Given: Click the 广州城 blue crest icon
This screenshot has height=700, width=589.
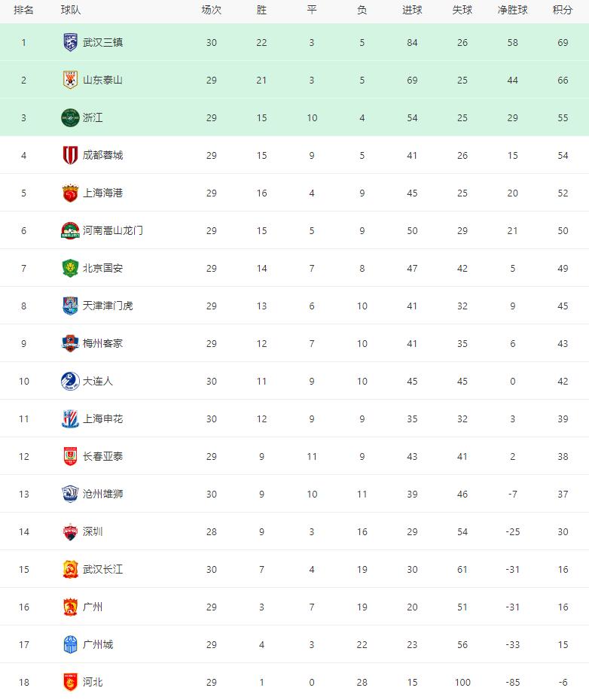Looking at the screenshot, I should coord(70,644).
